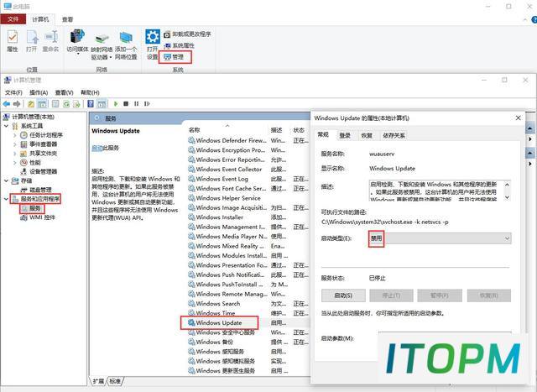This screenshot has width=537, height=392.
Task: Expand the 性能 tree node
Action: pyautogui.click(x=15, y=163)
